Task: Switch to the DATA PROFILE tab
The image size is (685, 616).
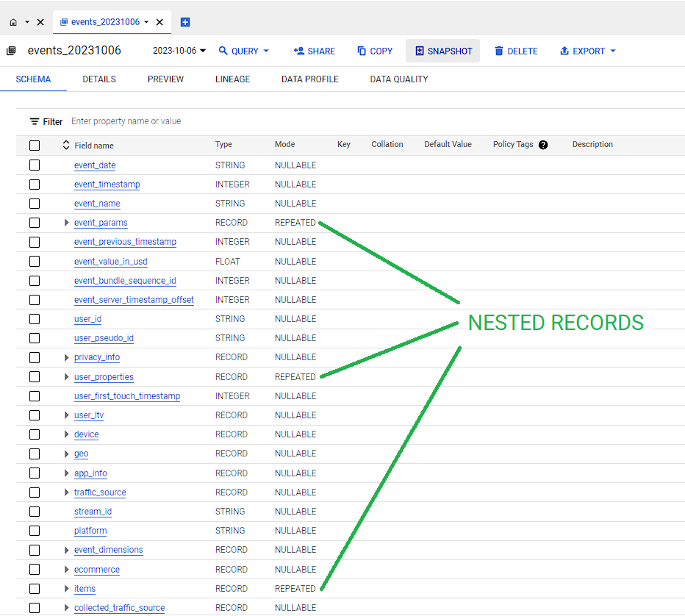Action: coord(309,79)
